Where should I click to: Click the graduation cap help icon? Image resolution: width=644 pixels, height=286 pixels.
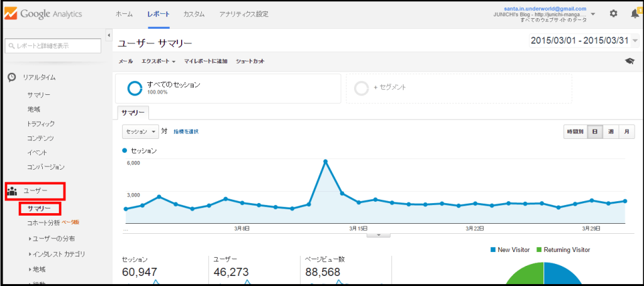point(630,61)
